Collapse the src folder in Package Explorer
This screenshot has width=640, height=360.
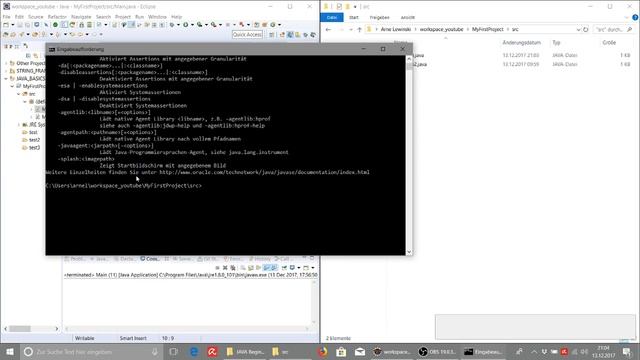18,94
